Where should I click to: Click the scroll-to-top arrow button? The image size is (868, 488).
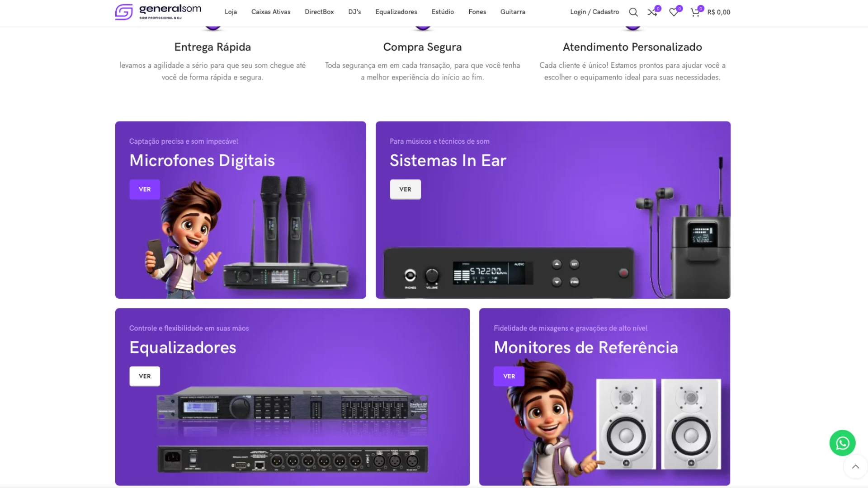(855, 467)
